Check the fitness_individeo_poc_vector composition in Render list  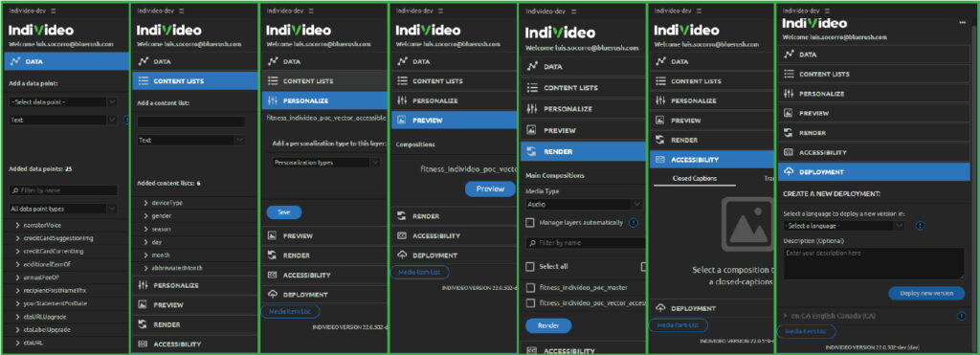pyautogui.click(x=530, y=303)
